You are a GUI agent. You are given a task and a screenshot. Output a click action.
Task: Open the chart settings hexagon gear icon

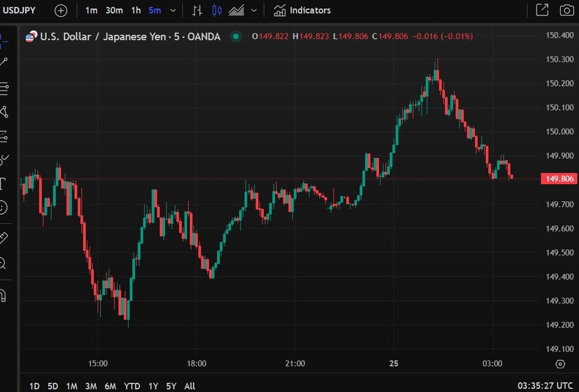[x=560, y=364]
